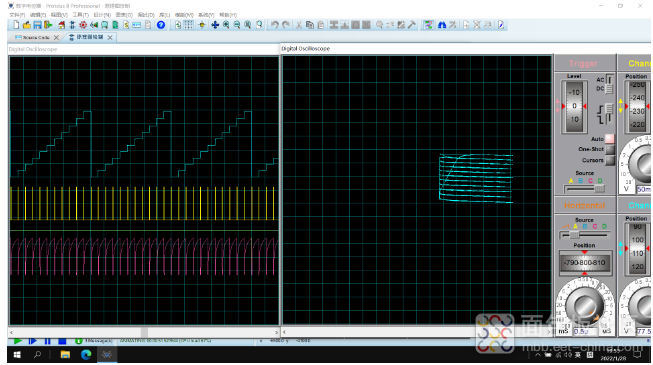Enable the Cursors button

[610, 160]
